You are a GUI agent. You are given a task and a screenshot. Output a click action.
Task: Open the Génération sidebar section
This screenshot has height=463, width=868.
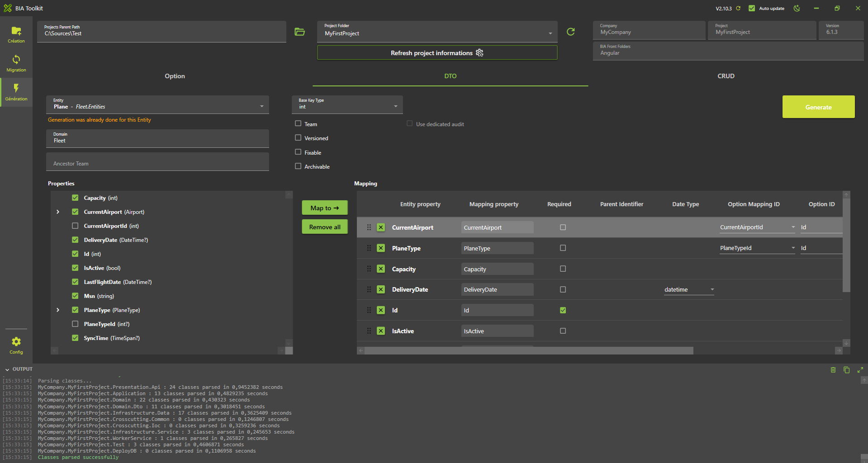pyautogui.click(x=16, y=92)
